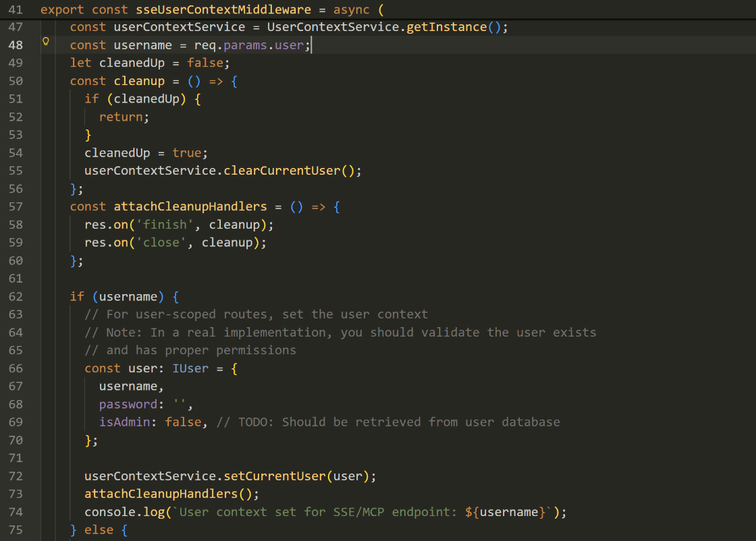Image resolution: width=756 pixels, height=541 pixels.
Task: Select line number 62 in the gutter
Action: pyautogui.click(x=16, y=296)
